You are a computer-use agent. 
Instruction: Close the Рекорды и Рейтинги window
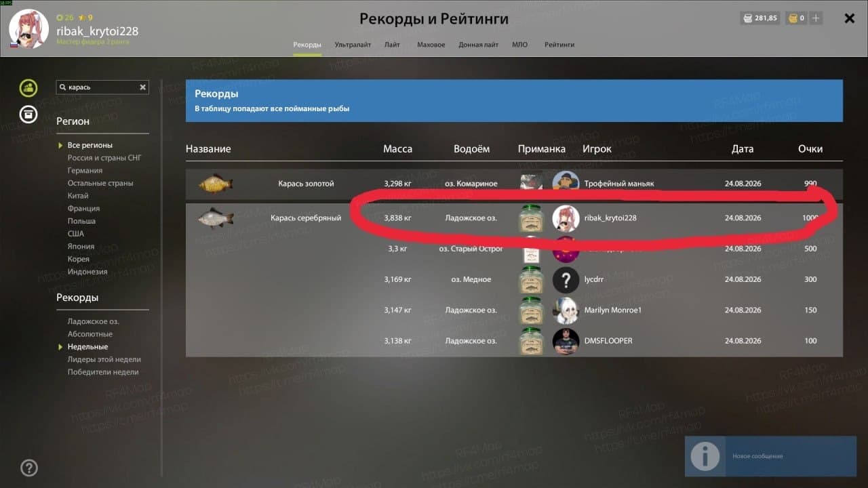pos(849,18)
